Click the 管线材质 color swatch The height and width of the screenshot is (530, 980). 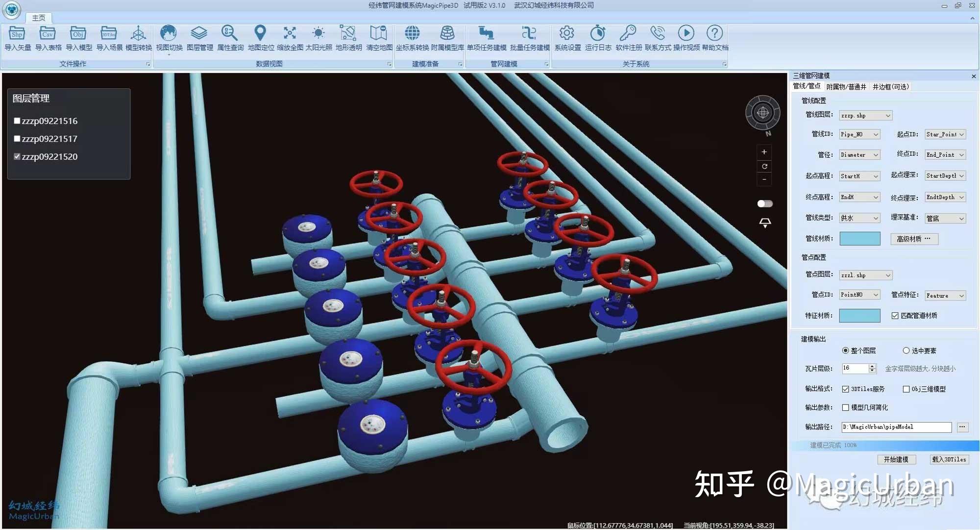pyautogui.click(x=859, y=239)
